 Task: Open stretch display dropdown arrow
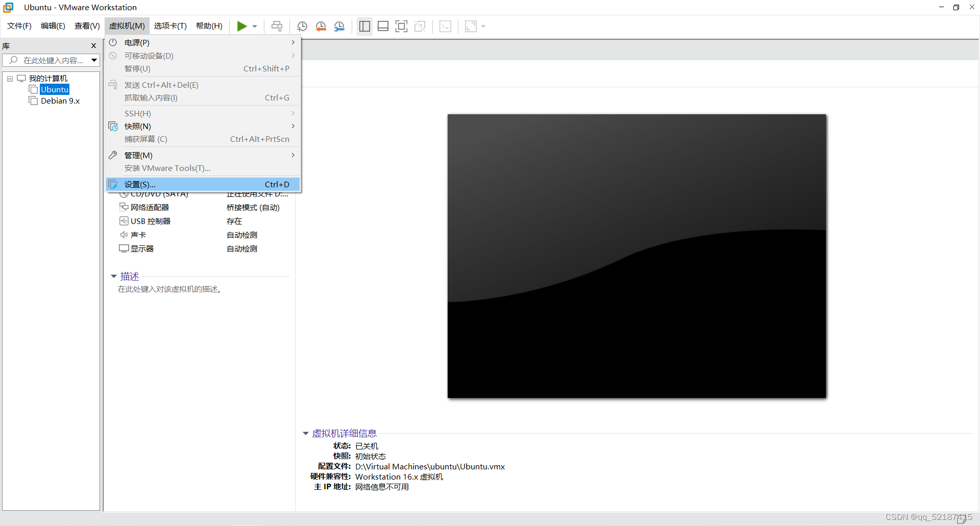(x=483, y=27)
